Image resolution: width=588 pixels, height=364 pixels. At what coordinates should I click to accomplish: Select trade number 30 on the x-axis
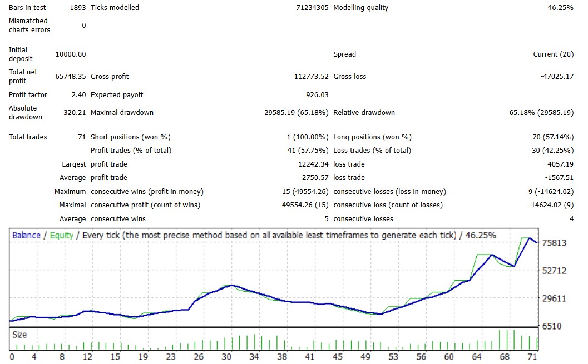pos(226,357)
